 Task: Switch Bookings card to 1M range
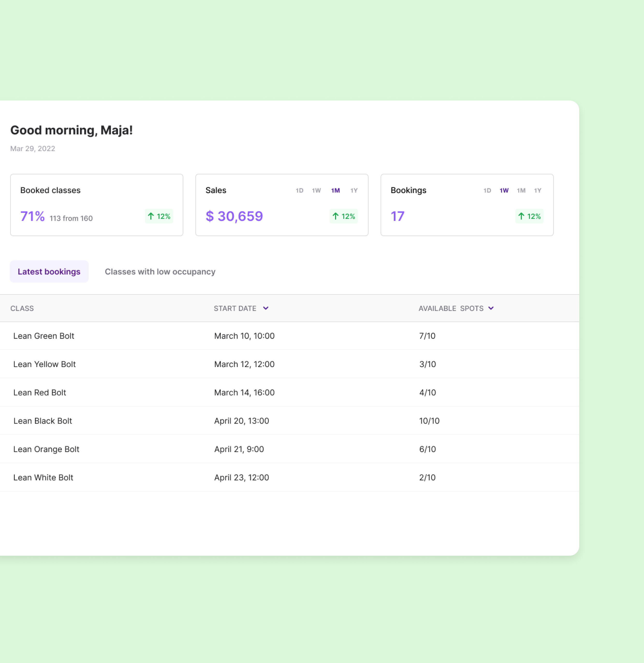tap(521, 190)
